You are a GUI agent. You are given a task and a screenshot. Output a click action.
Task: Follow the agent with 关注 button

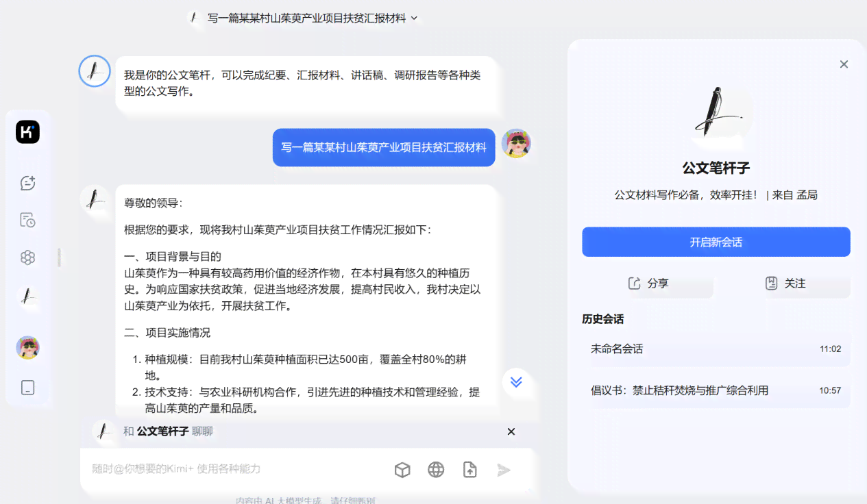tap(785, 283)
